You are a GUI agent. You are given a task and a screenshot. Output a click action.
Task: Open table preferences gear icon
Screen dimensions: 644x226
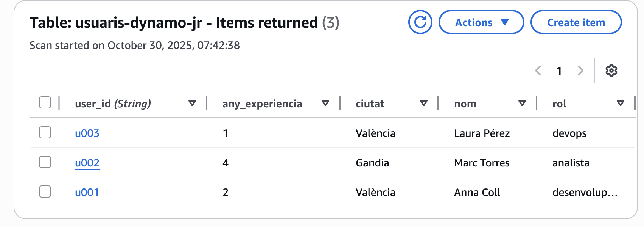tap(611, 71)
